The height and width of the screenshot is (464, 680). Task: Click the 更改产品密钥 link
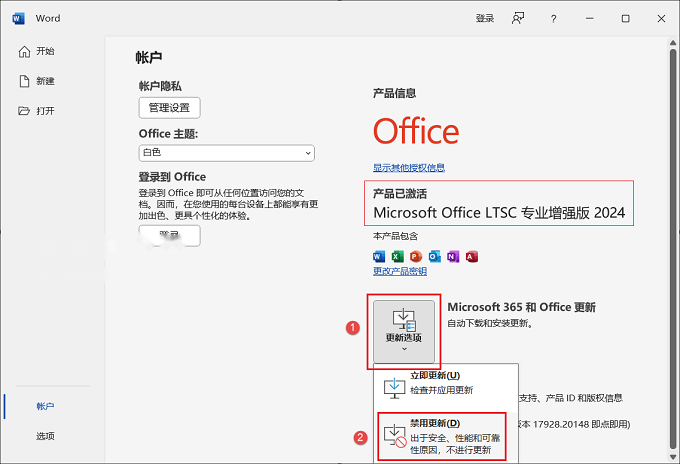point(400,271)
